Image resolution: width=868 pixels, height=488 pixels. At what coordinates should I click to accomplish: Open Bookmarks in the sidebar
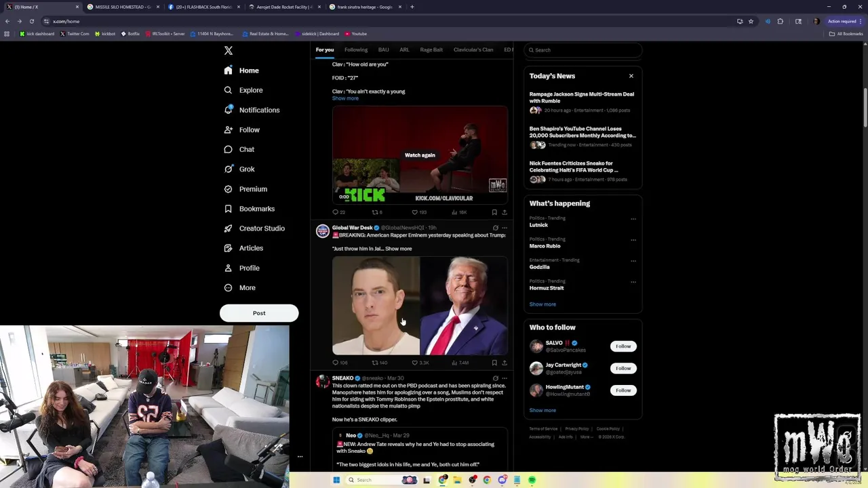click(249, 209)
